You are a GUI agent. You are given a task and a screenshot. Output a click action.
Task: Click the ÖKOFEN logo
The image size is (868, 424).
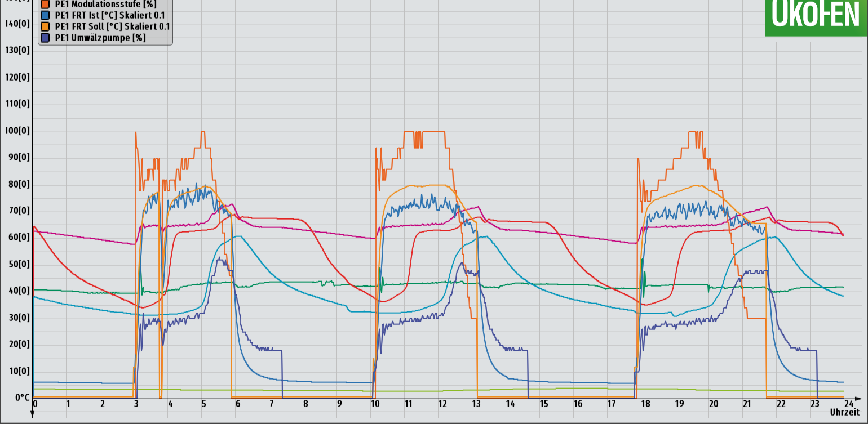tap(816, 17)
